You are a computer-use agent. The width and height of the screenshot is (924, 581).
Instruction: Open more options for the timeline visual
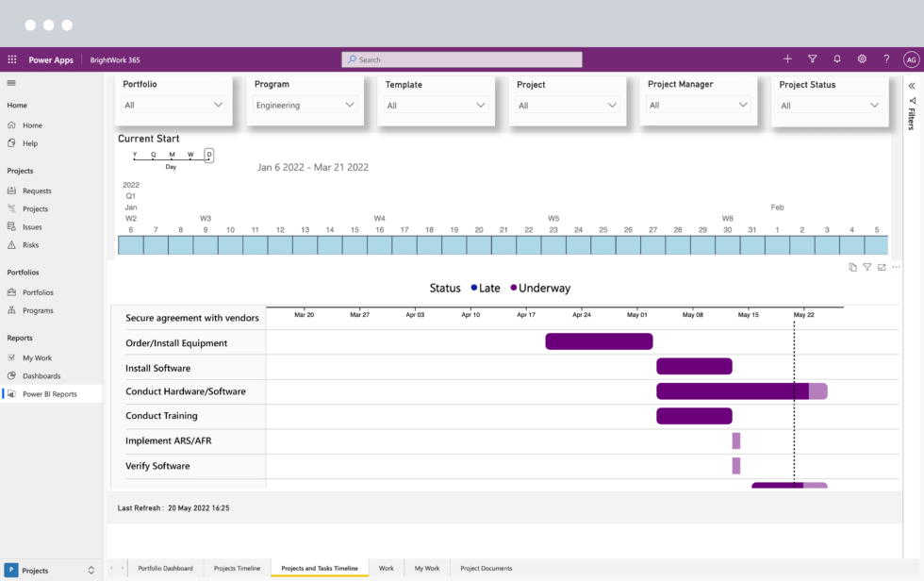[896, 266]
